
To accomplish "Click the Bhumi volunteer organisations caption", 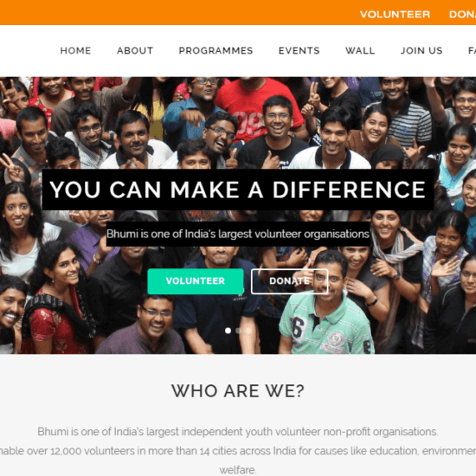I will tap(238, 234).
